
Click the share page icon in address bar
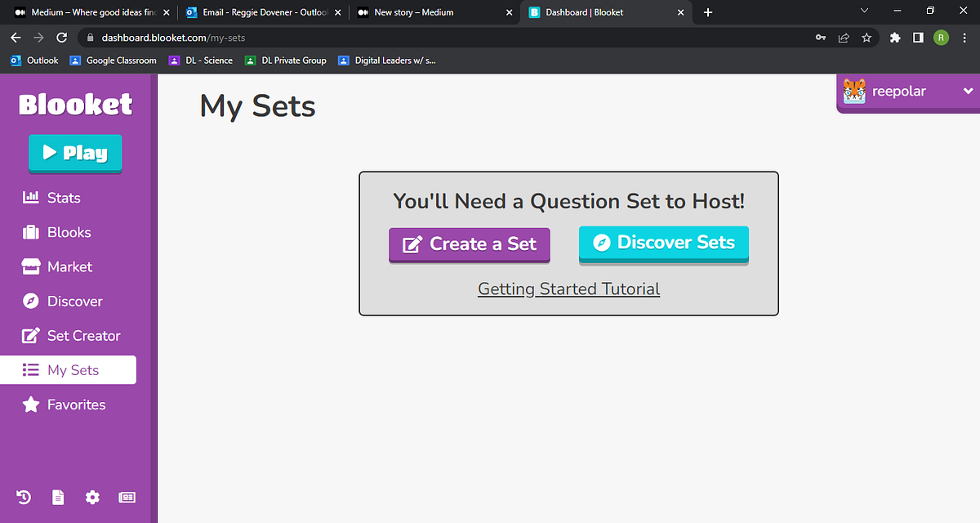click(x=844, y=38)
